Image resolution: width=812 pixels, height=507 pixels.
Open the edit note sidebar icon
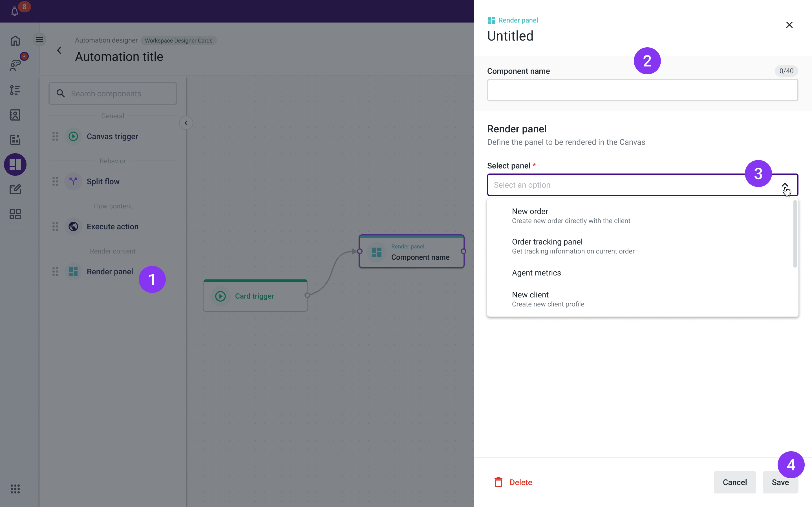(x=15, y=190)
